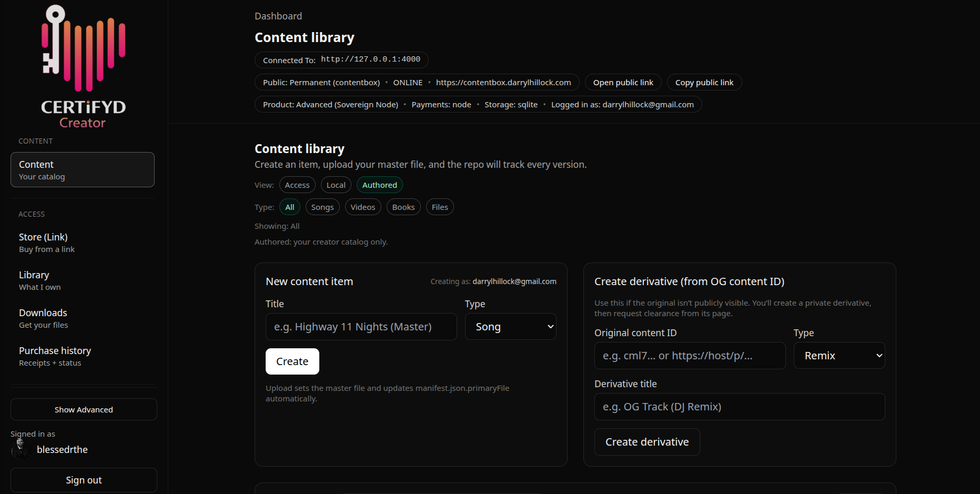Image resolution: width=980 pixels, height=494 pixels.
Task: Filter content by Books
Action: pyautogui.click(x=403, y=207)
